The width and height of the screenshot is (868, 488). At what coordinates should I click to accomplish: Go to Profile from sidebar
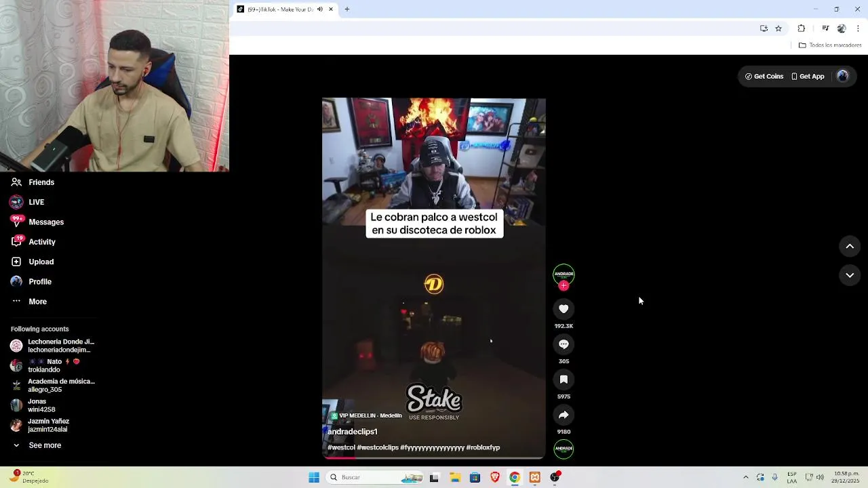point(31,281)
